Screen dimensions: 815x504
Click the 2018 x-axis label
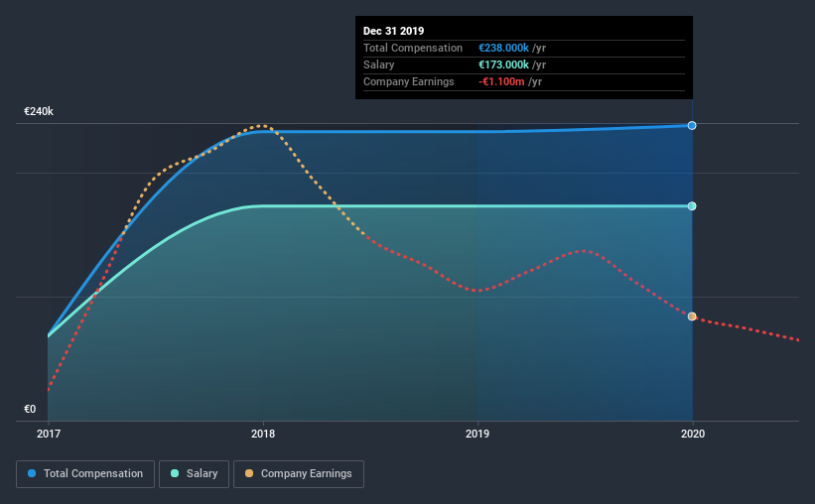point(263,434)
